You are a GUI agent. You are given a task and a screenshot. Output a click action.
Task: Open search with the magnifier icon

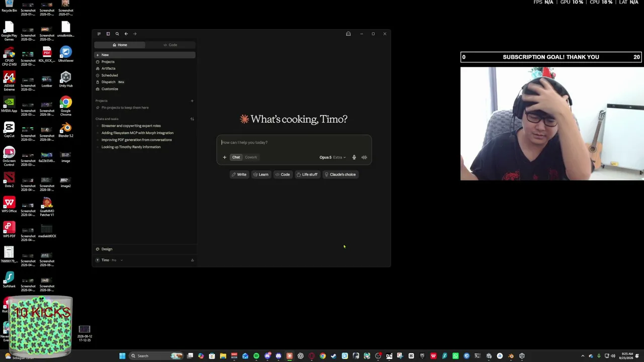tap(117, 34)
